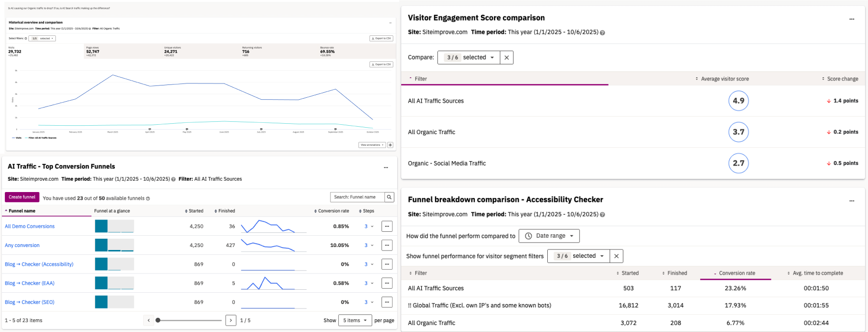Clear the Compare selection with X button
868x332 pixels.
pos(507,57)
